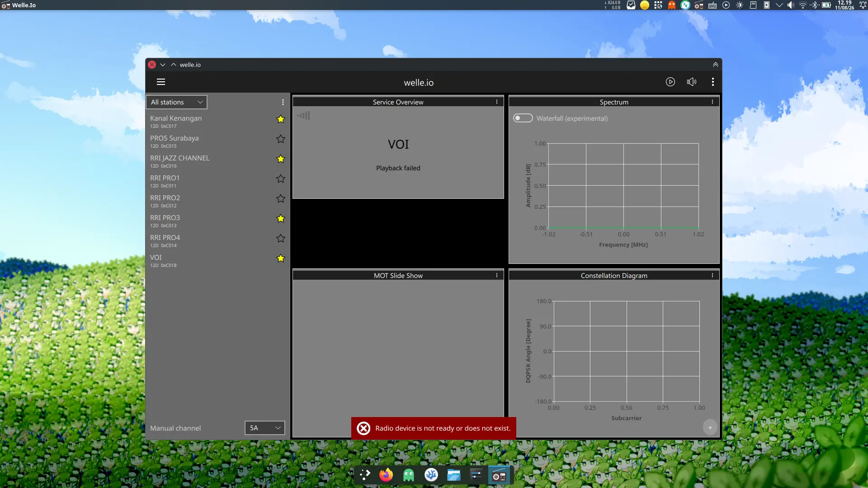
Task: Click the MOT Slide Show panel title
Action: (x=398, y=276)
